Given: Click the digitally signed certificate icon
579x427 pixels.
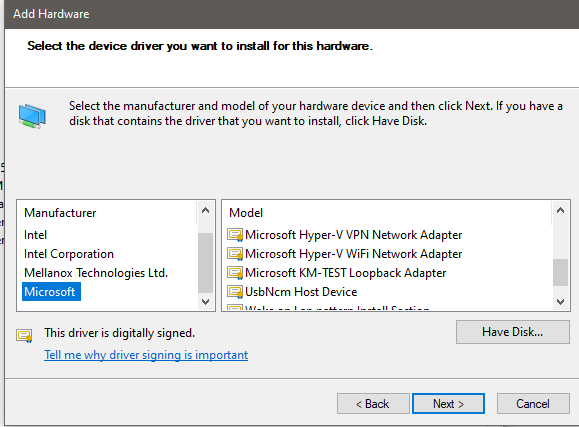Looking at the screenshot, I should pos(24,335).
